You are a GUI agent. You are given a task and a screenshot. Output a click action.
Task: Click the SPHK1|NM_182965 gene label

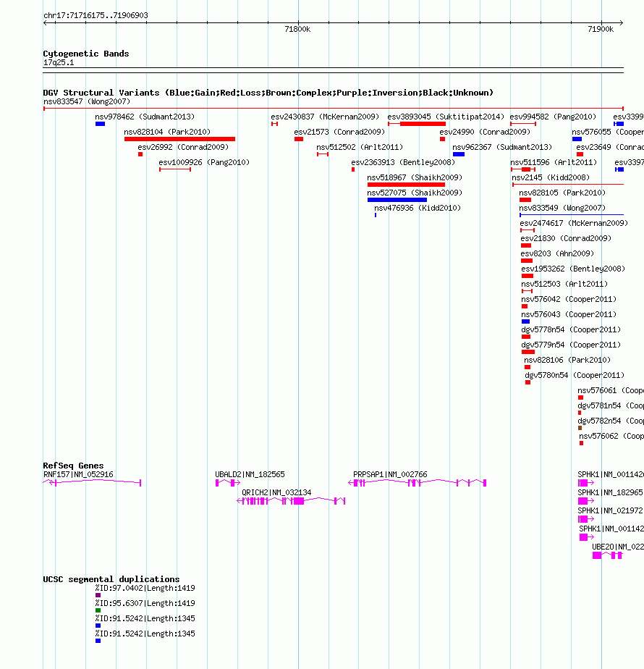(610, 493)
